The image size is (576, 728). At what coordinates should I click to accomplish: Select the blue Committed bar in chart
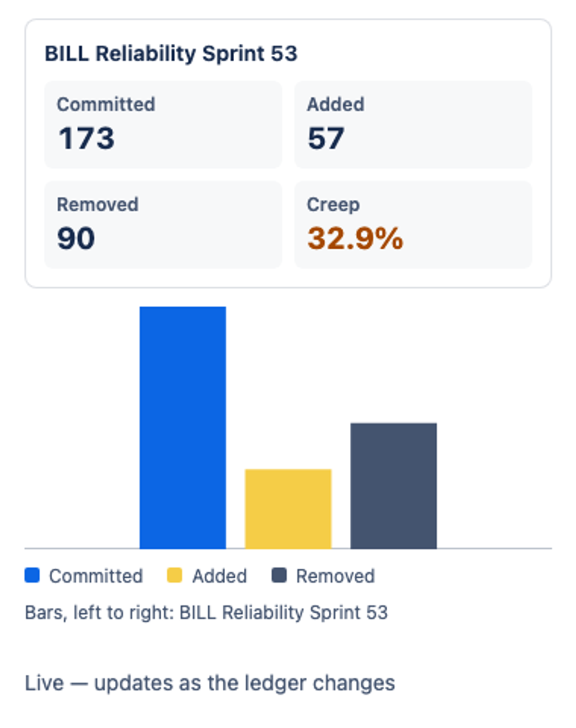point(183,427)
